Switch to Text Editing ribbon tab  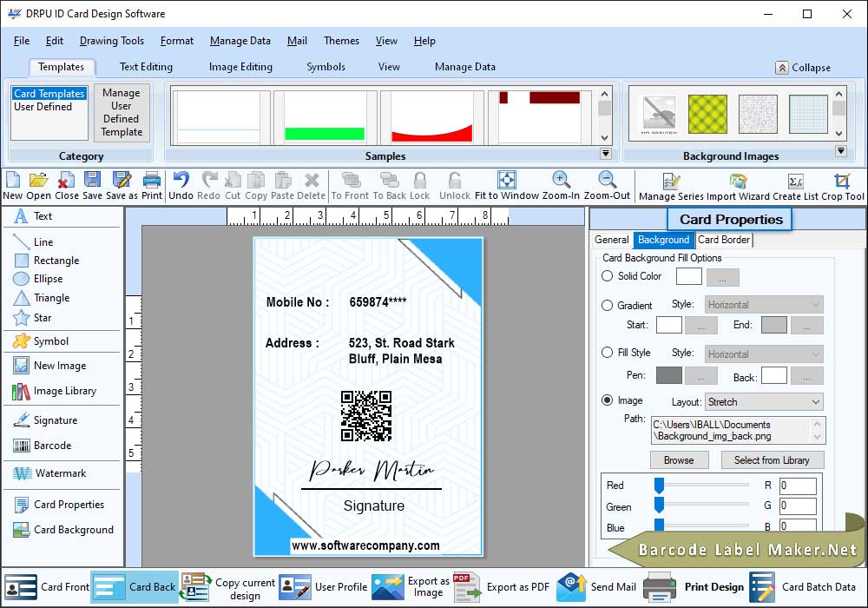point(146,67)
